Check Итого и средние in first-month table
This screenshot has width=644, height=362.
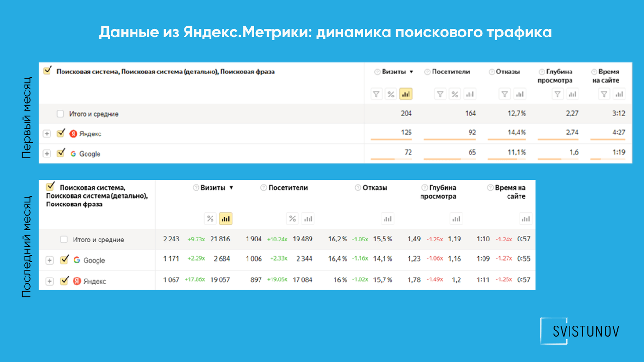coord(60,114)
